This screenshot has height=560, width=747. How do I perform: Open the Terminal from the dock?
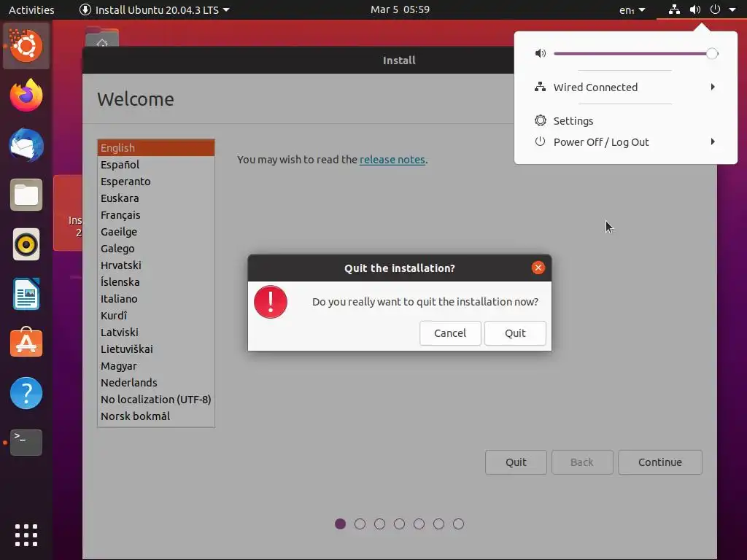(26, 443)
